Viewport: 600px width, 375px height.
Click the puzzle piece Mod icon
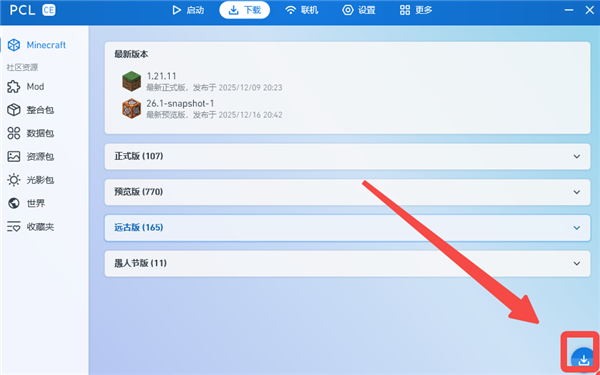pos(14,87)
